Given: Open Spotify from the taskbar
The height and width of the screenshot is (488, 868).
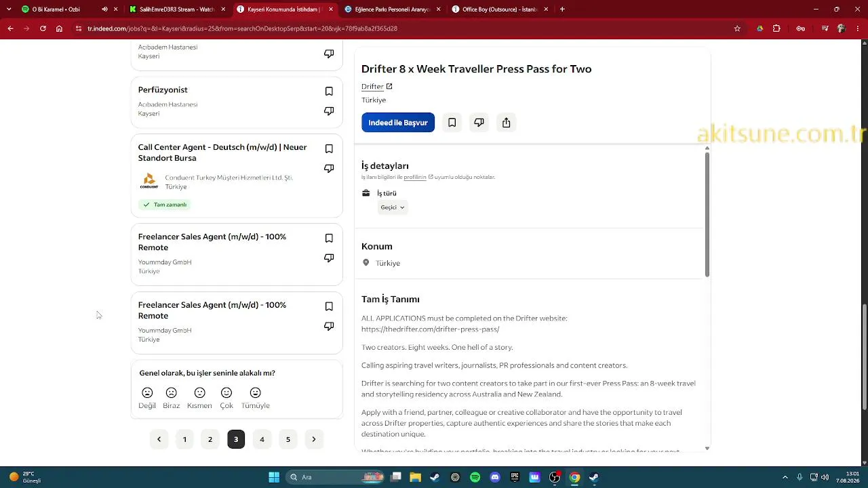Looking at the screenshot, I should pos(475,477).
